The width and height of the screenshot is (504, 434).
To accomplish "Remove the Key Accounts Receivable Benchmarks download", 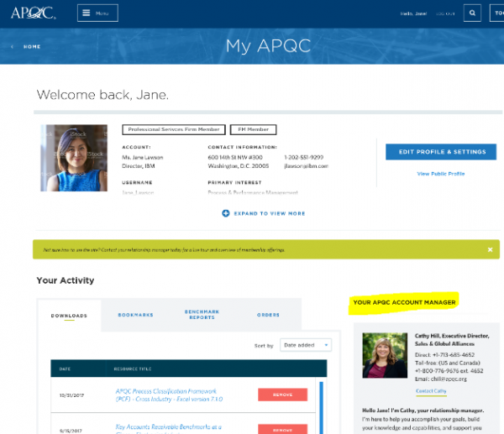I will pos(282,429).
